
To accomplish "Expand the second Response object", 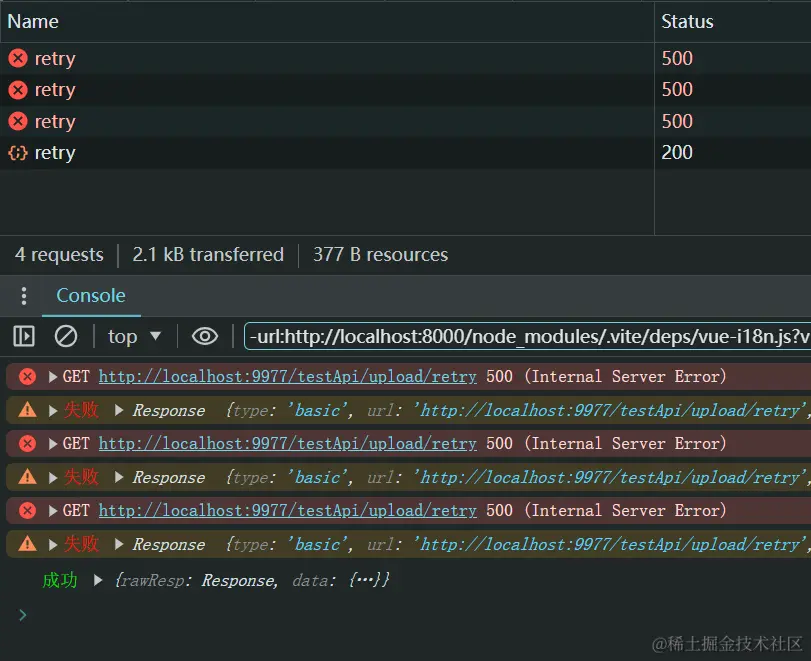I will point(119,477).
